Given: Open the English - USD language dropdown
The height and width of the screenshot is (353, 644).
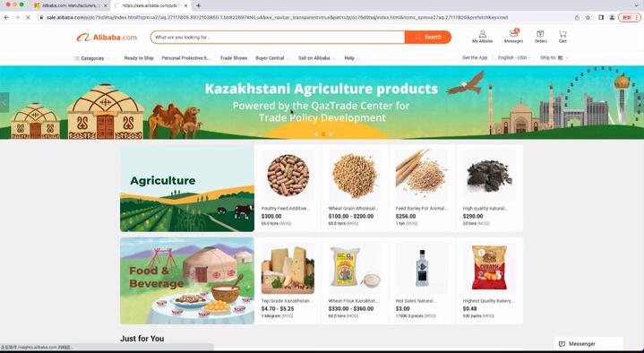Looking at the screenshot, I should 514,58.
